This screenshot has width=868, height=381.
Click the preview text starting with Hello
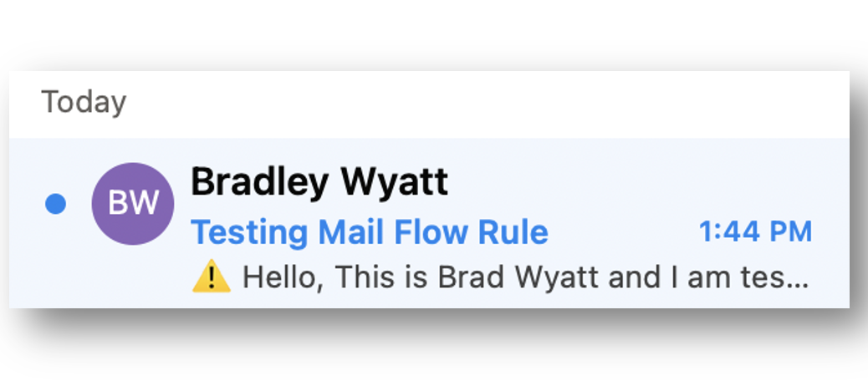tap(526, 277)
